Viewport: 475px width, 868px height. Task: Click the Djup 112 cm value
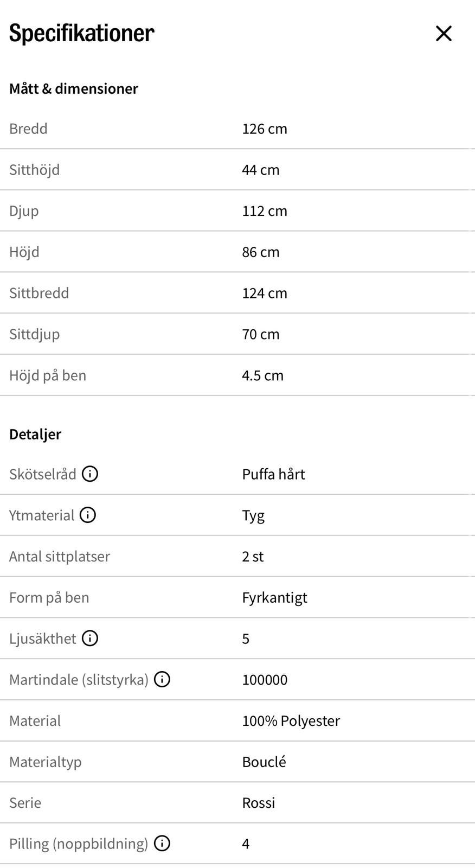[x=265, y=211]
